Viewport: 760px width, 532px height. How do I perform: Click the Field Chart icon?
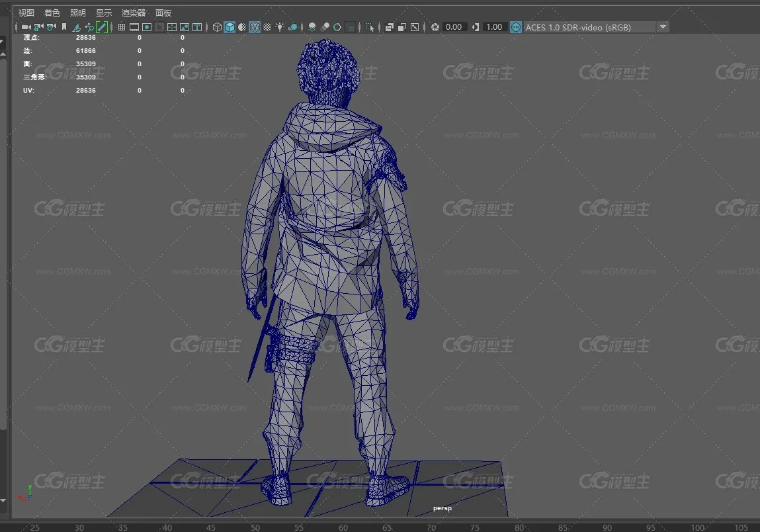click(172, 27)
